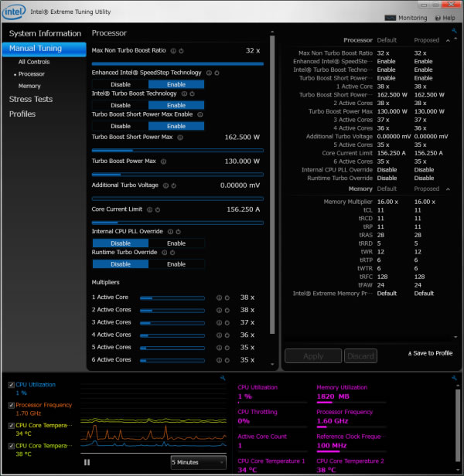This screenshot has height=476, width=464.
Task: Disable Turbo Boost Short Power Max Enable
Action: (x=121, y=126)
